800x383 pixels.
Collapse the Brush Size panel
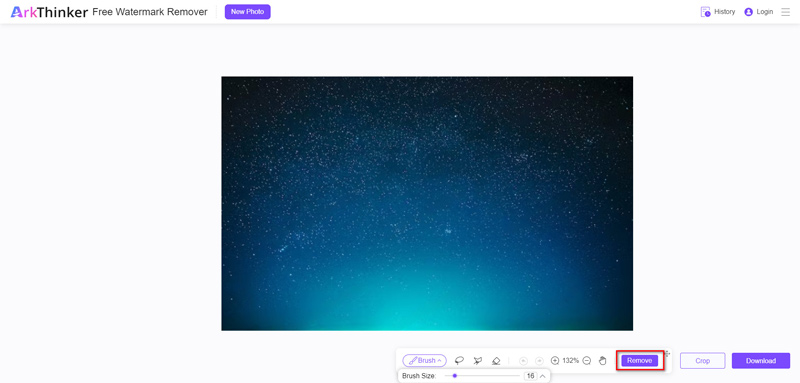click(x=543, y=376)
